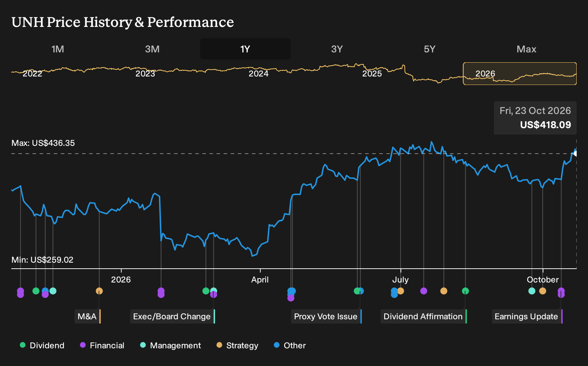Open the 5Y range tab
Screen dimensions: 588x366
(x=429, y=49)
